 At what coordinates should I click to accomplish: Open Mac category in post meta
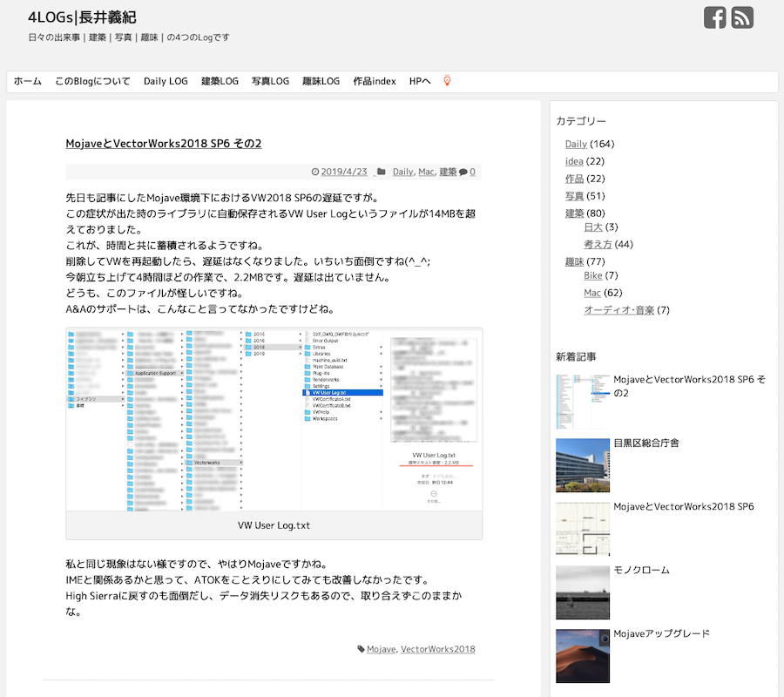point(426,172)
